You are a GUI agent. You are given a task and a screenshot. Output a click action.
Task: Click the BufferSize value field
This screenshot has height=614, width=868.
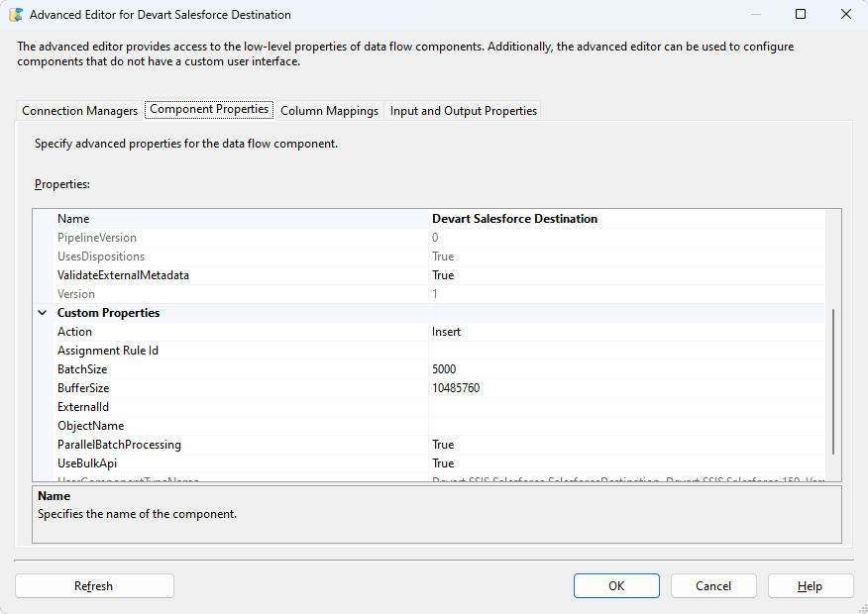624,388
